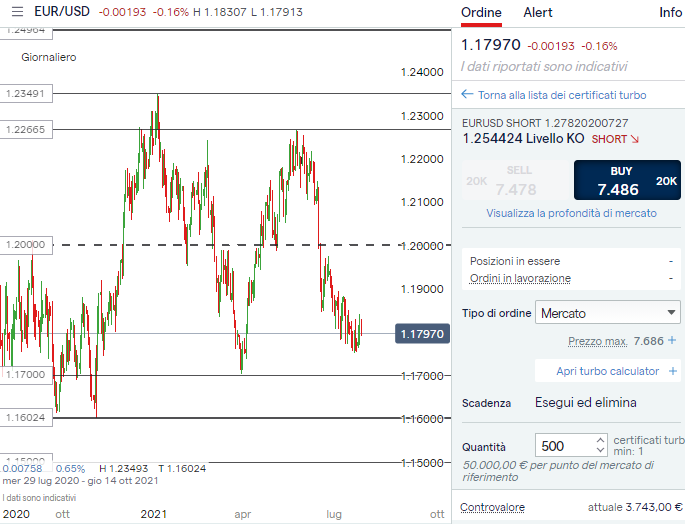Viewport: 685px width, 524px height.
Task: Open the Apri turbo calculator link
Action: point(609,371)
